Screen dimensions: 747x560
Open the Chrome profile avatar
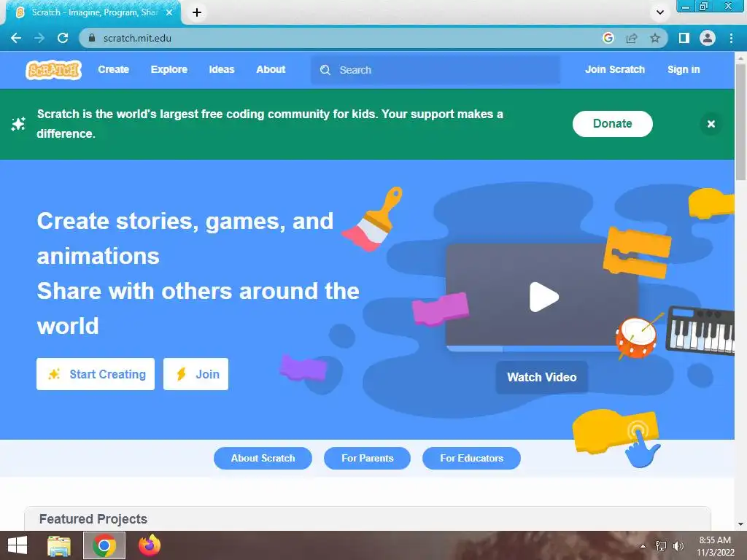click(708, 38)
